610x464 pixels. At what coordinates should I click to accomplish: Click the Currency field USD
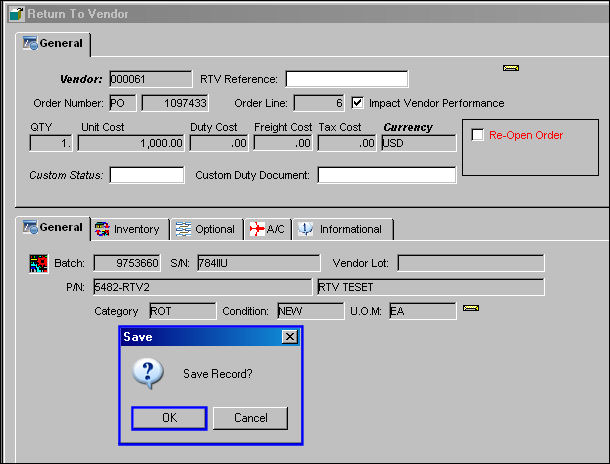[x=419, y=143]
